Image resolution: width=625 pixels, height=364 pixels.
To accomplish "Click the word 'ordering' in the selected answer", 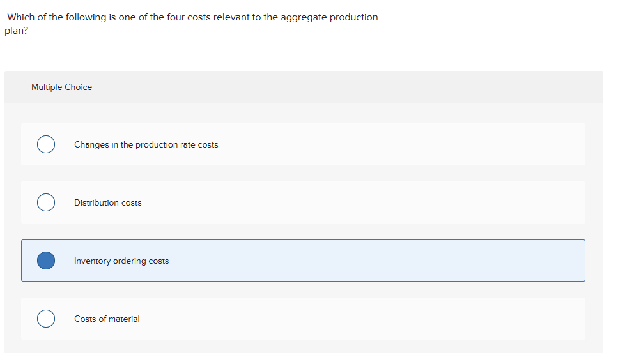I will click(x=130, y=261).
